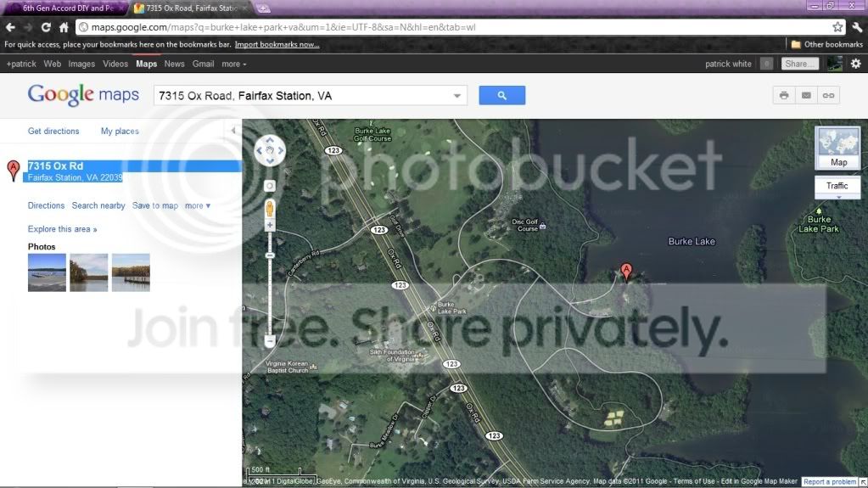Click the Google maps logo
The height and width of the screenshot is (488, 868).
83,95
